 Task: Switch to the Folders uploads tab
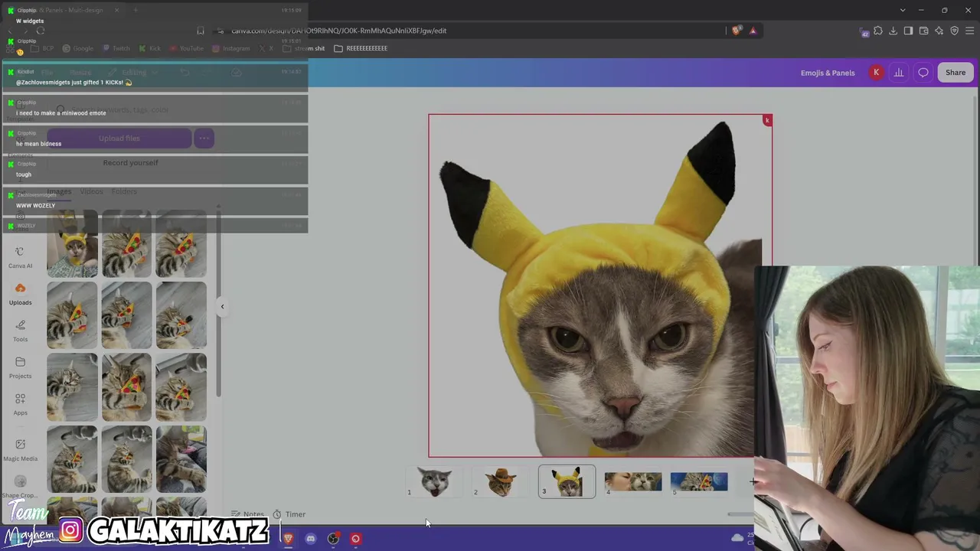pyautogui.click(x=124, y=191)
